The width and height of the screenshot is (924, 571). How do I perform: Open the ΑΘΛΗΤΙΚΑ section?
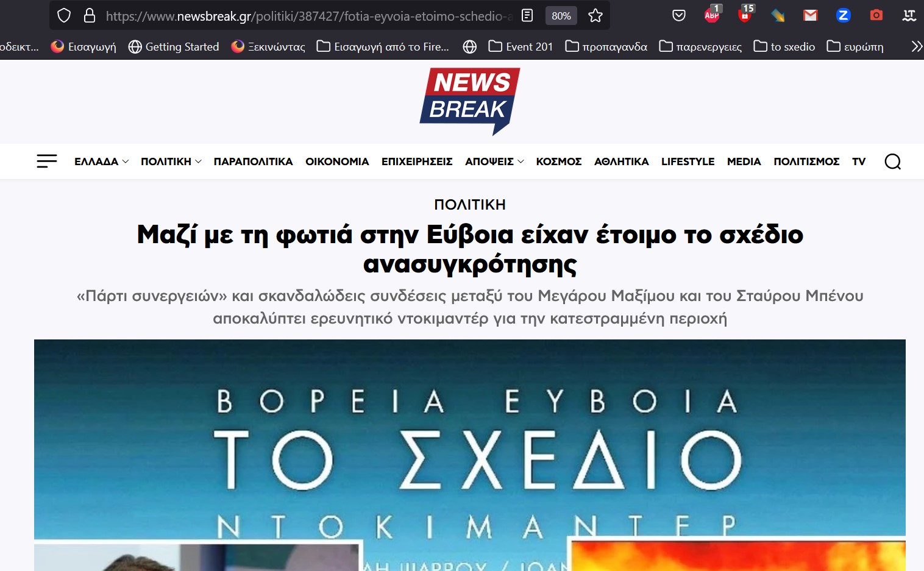click(x=621, y=161)
